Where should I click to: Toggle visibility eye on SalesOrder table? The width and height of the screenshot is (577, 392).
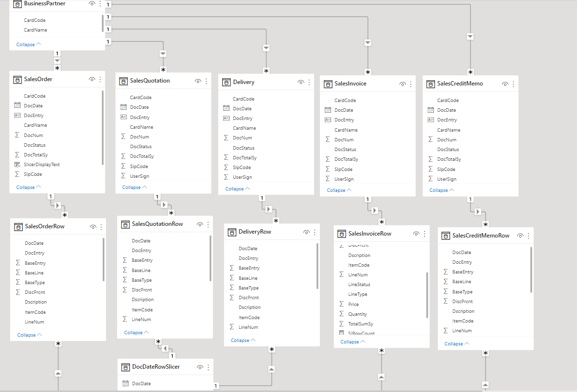coord(92,79)
